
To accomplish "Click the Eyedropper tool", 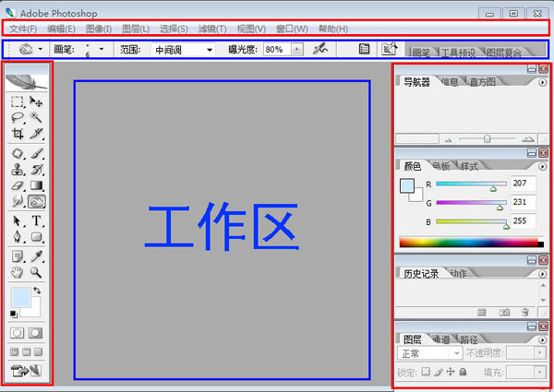I will point(37,255).
